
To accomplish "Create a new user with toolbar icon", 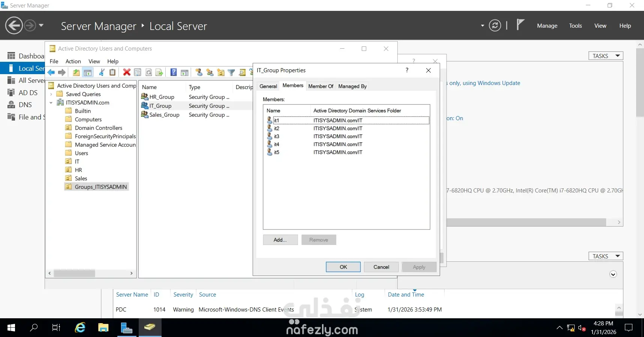I will 199,73.
